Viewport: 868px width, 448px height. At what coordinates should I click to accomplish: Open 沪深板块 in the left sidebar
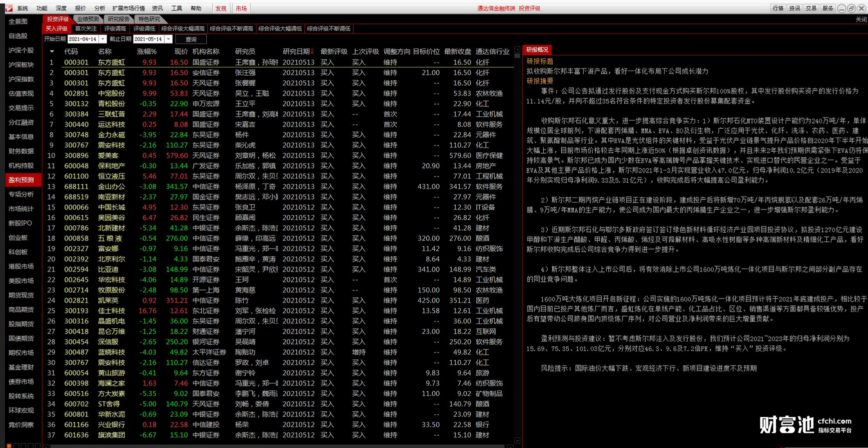pyautogui.click(x=21, y=65)
